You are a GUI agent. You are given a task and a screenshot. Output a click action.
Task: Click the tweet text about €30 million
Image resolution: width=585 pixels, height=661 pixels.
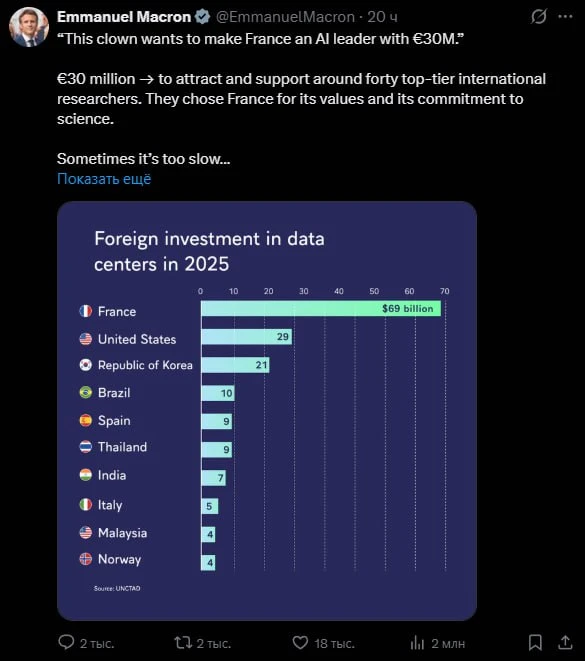(x=301, y=99)
